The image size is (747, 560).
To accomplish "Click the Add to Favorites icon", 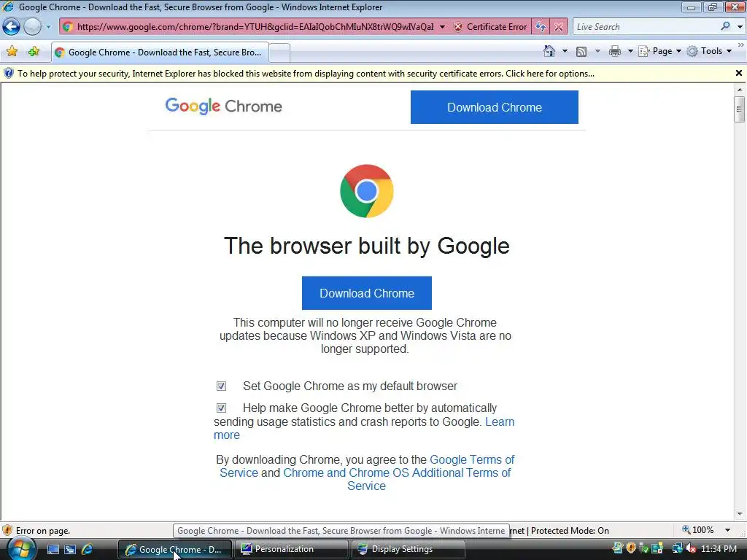I will (x=34, y=52).
